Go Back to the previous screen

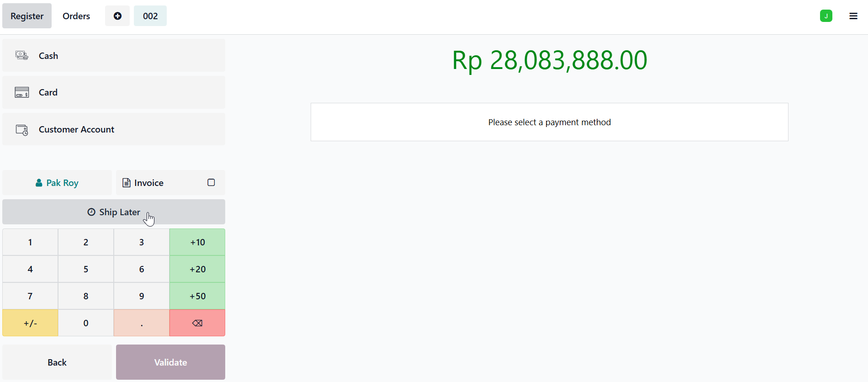pos(57,362)
